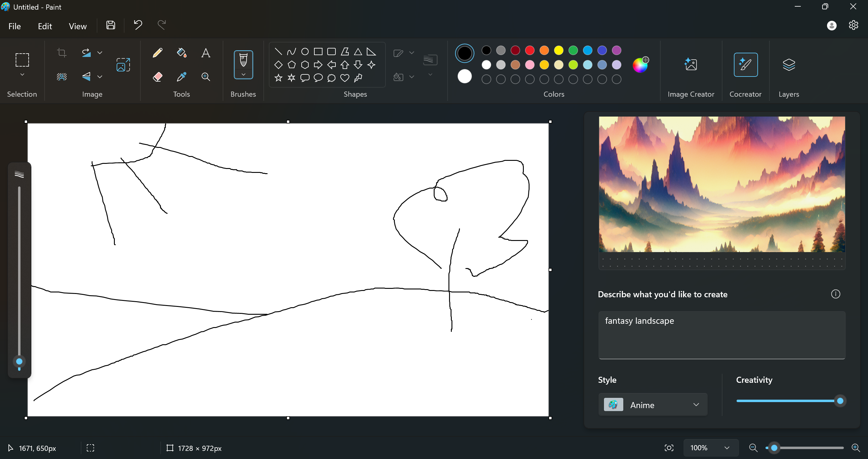Select white secondary color circle
Screen dimensions: 868x459
point(464,76)
